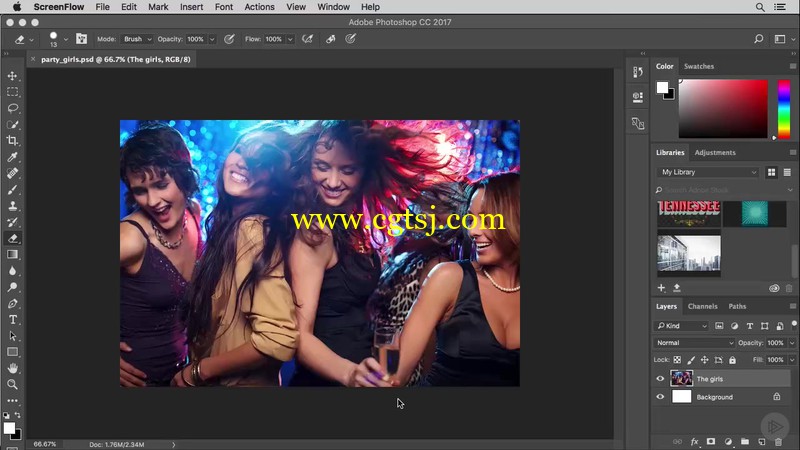Open the layer Fill dropdown arrow

pos(792,360)
